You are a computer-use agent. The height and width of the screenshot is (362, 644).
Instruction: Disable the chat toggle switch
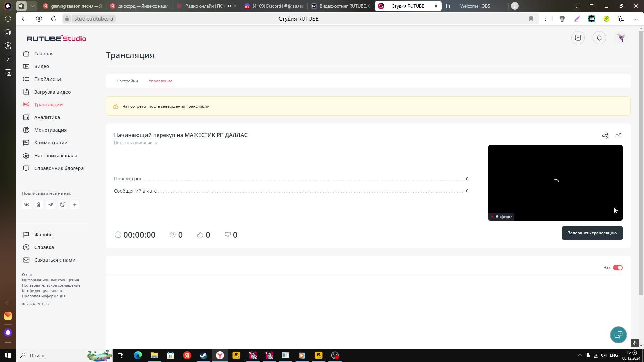point(618,267)
